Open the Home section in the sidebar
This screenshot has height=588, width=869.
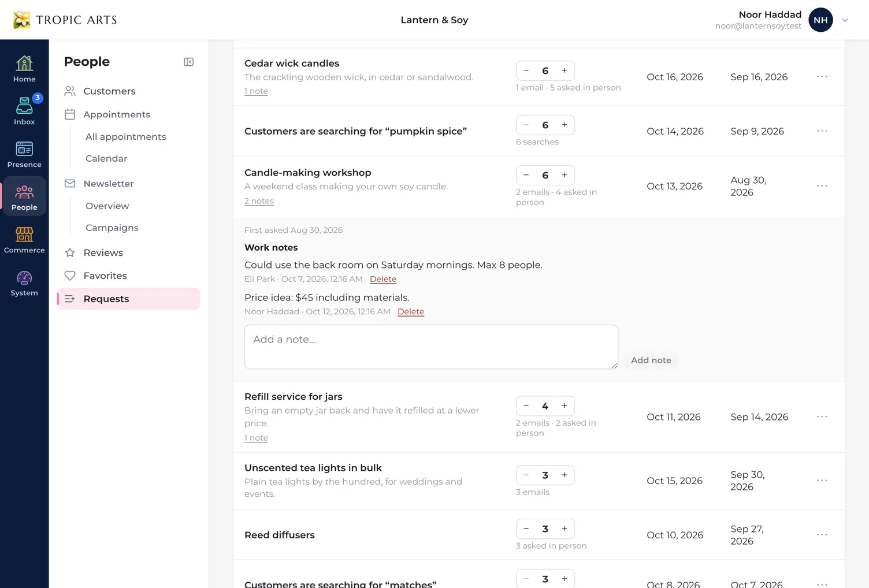(x=24, y=69)
